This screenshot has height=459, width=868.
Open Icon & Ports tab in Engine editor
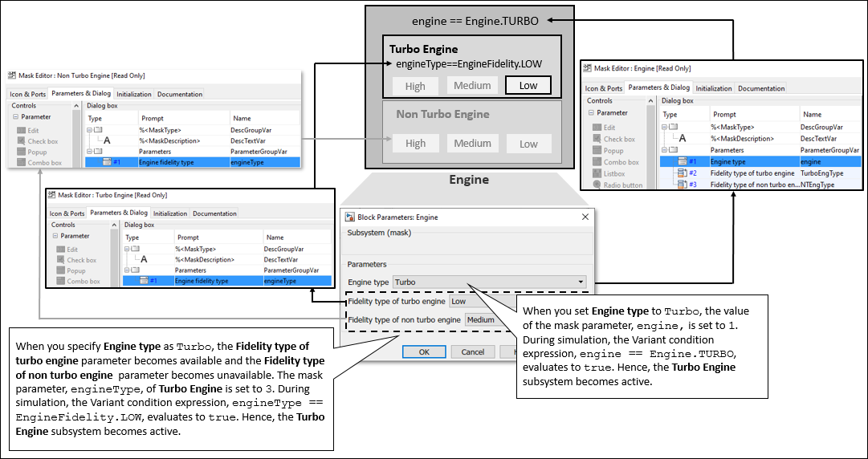click(x=603, y=88)
